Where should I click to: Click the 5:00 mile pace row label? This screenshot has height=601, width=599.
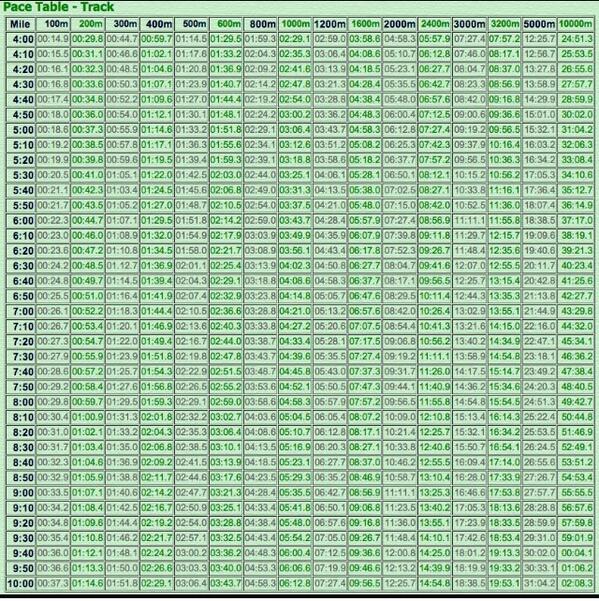pyautogui.click(x=20, y=130)
